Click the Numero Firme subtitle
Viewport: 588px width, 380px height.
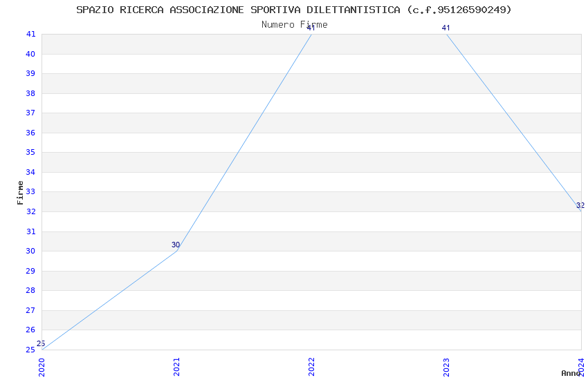295,25
